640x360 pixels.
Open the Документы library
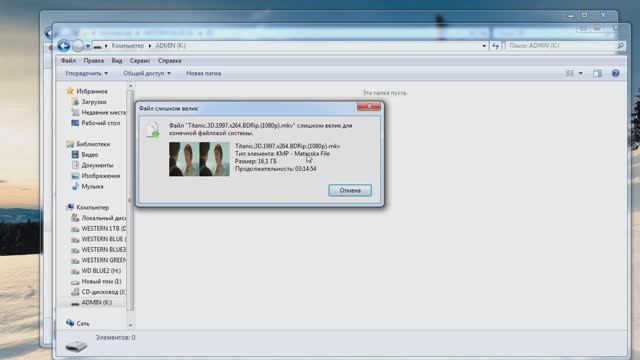pyautogui.click(x=97, y=165)
